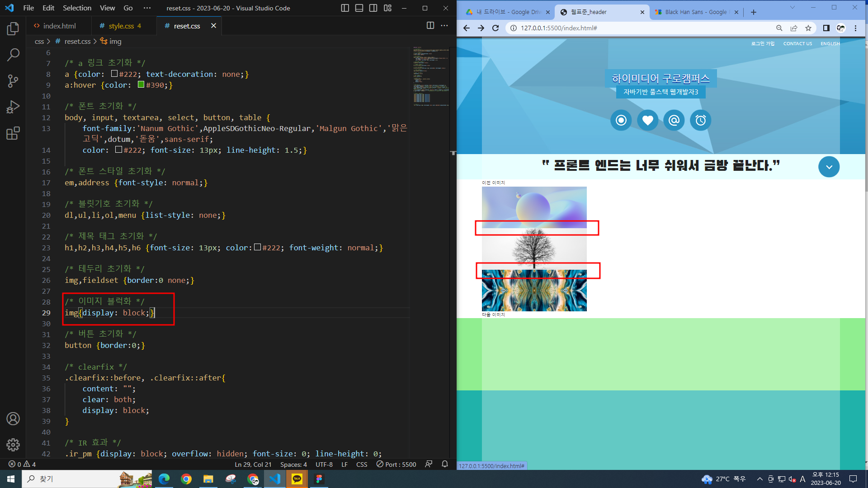Viewport: 868px width, 488px height.
Task: Toggle the bottom Panel layout button
Action: click(359, 8)
